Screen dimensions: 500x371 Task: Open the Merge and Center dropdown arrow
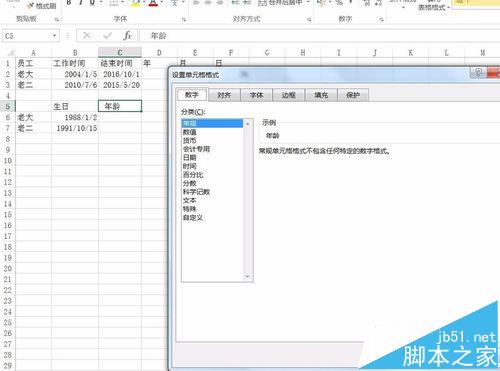coord(308,3)
